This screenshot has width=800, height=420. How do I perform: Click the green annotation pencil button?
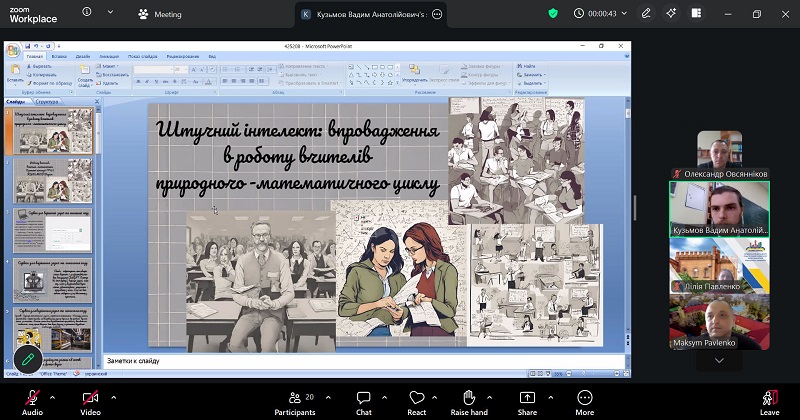coord(28,359)
